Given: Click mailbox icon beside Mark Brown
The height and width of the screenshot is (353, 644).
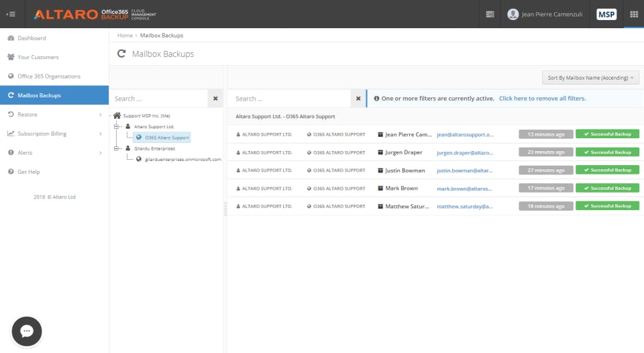Looking at the screenshot, I should point(380,188).
